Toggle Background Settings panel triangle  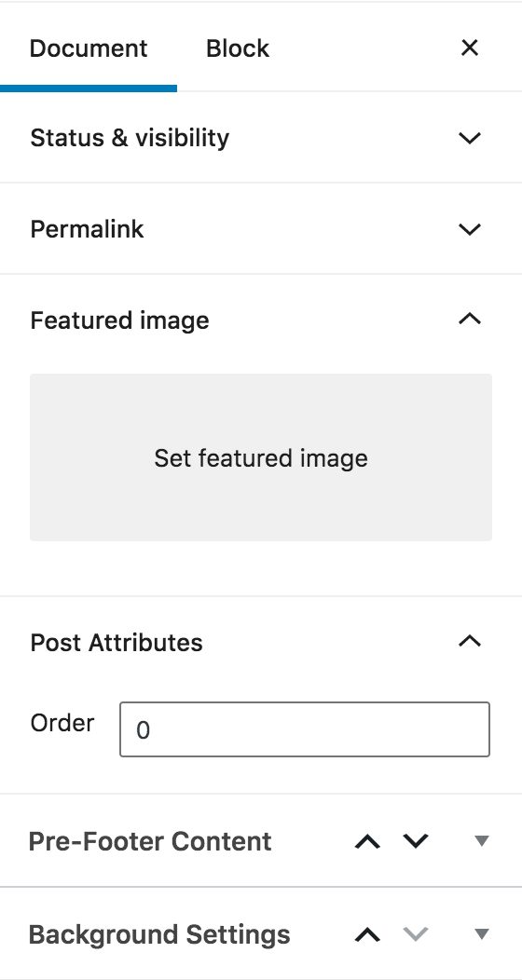click(481, 934)
